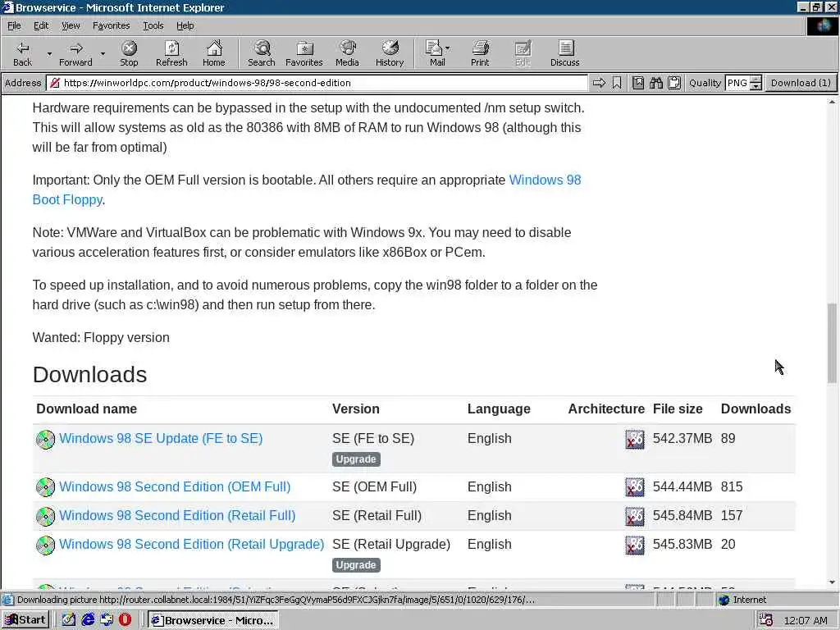Viewport: 840px width, 630px height.
Task: Launch Opera from Quick Launch
Action: pos(125,620)
